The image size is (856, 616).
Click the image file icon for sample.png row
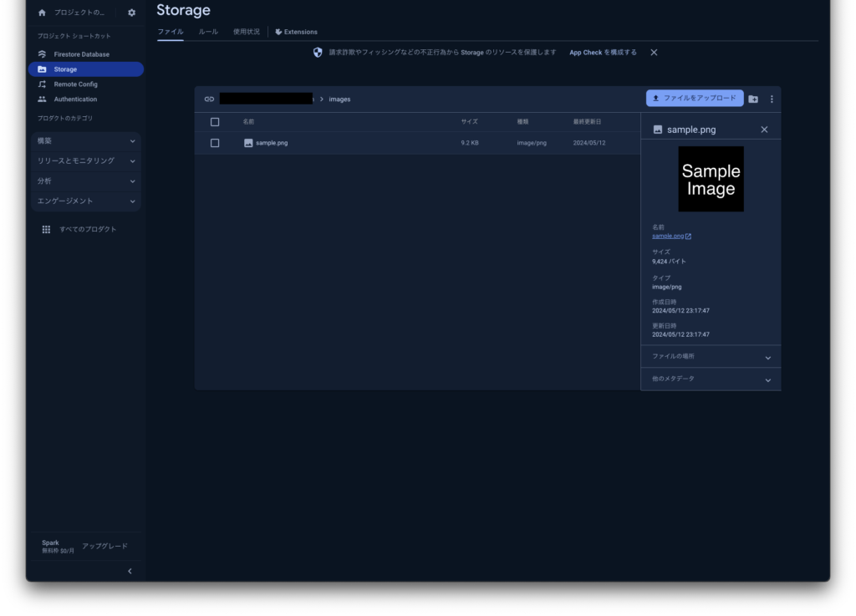[248, 143]
